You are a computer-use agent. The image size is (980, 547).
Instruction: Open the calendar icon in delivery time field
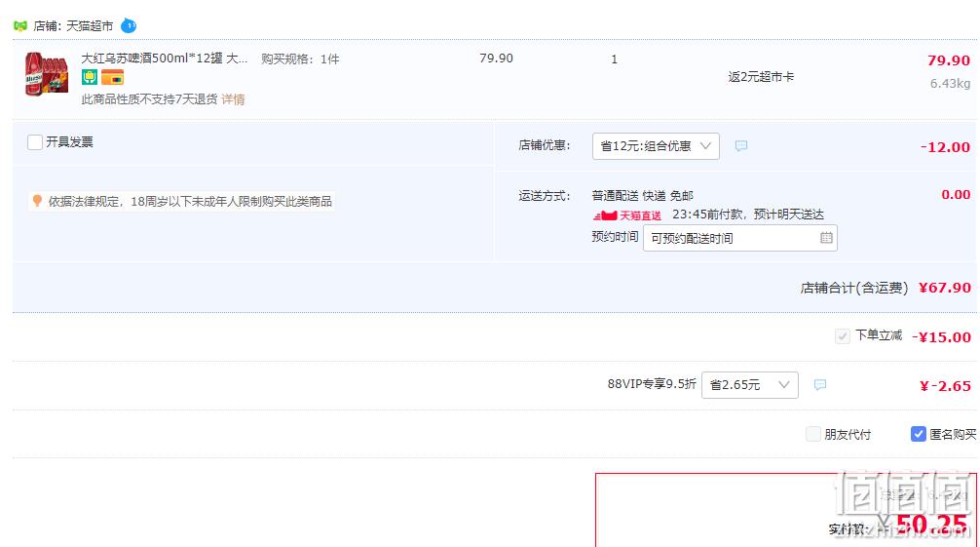tap(826, 238)
